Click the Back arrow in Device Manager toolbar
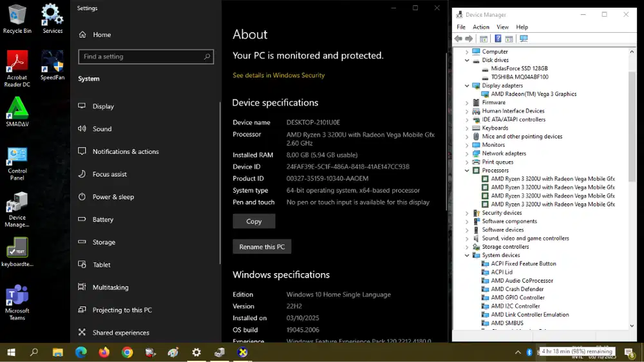Screen dimensions: 644x362 pos(459,39)
